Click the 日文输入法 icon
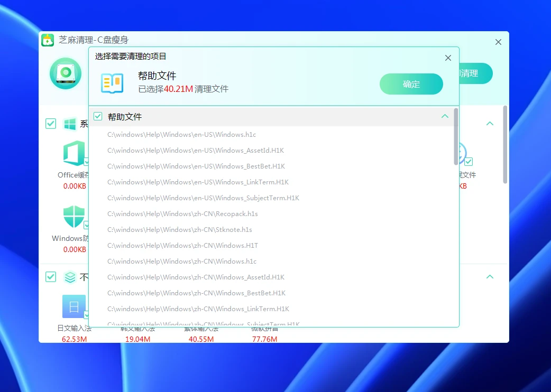551x392 pixels. click(74, 306)
